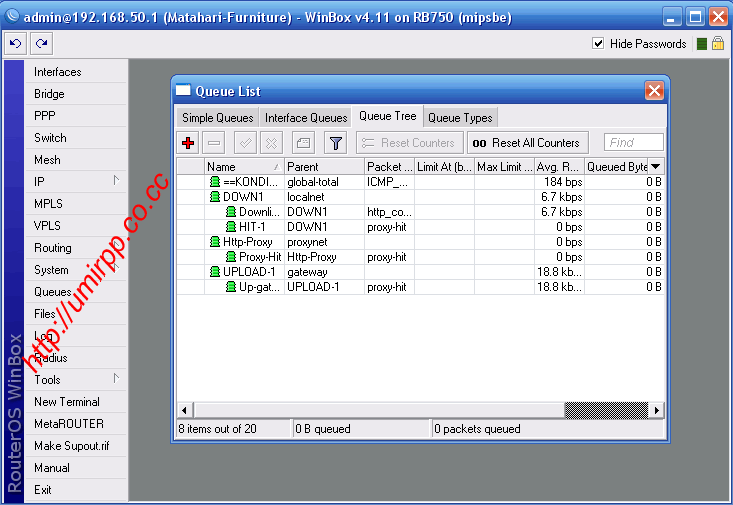The height and width of the screenshot is (505, 733).
Task: Click the Reset Counters button
Action: (410, 143)
